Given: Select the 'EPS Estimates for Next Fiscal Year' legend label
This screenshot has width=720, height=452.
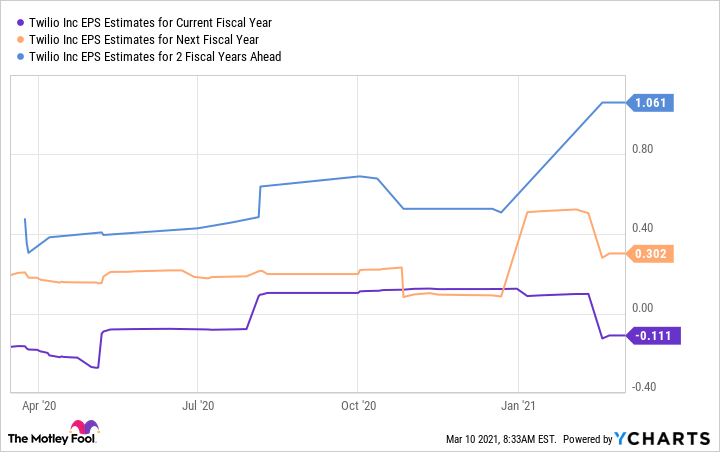Looking at the screenshot, I should click(x=142, y=39).
